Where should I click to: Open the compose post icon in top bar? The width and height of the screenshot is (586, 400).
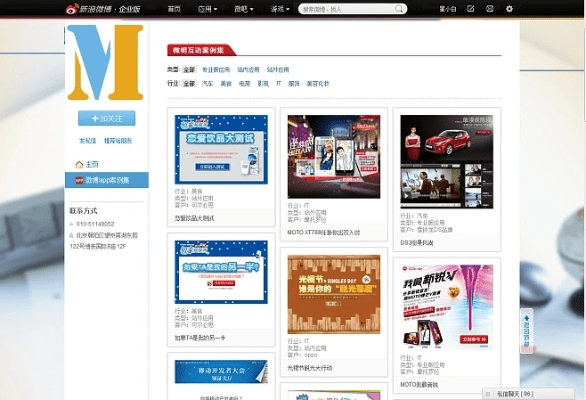click(471, 9)
